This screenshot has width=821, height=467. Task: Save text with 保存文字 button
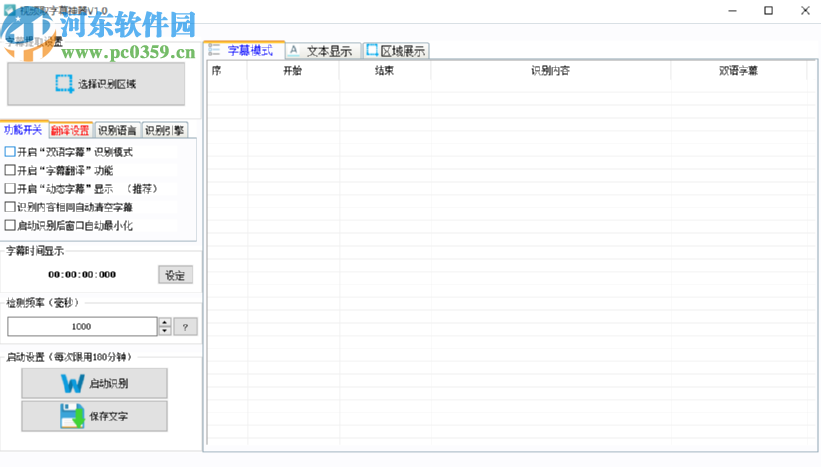[x=94, y=416]
